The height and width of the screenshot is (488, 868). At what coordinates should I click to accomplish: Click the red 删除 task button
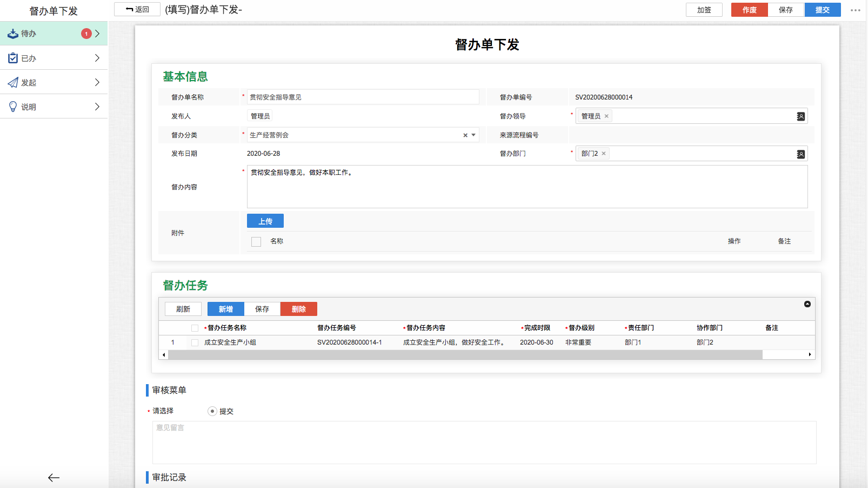coord(299,309)
